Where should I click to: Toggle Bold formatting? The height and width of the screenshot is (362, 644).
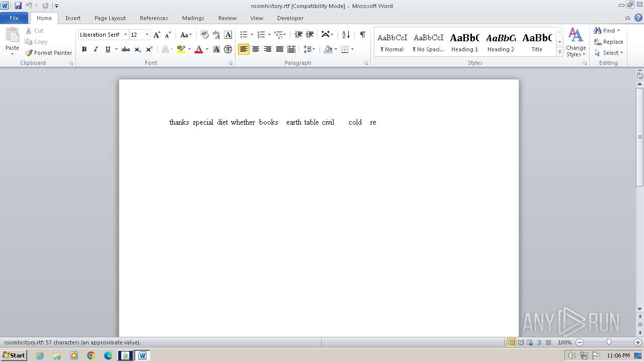[84, 49]
